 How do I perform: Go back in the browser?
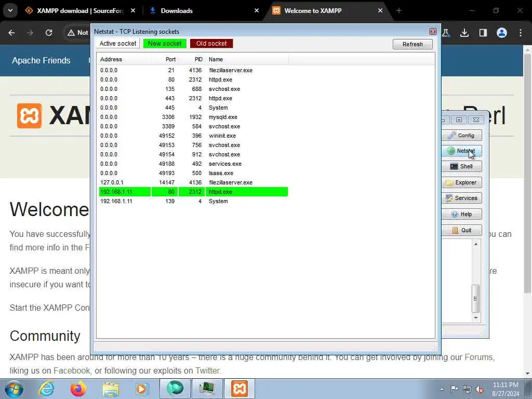11,33
